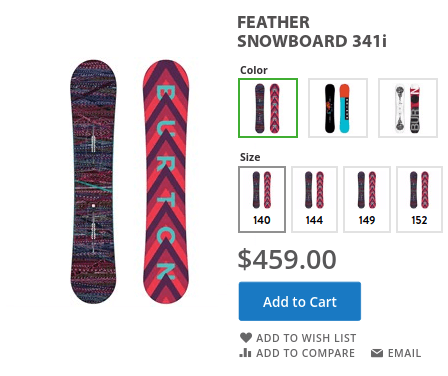Choose the black and teal snowboard color
448x376 pixels.
338,108
